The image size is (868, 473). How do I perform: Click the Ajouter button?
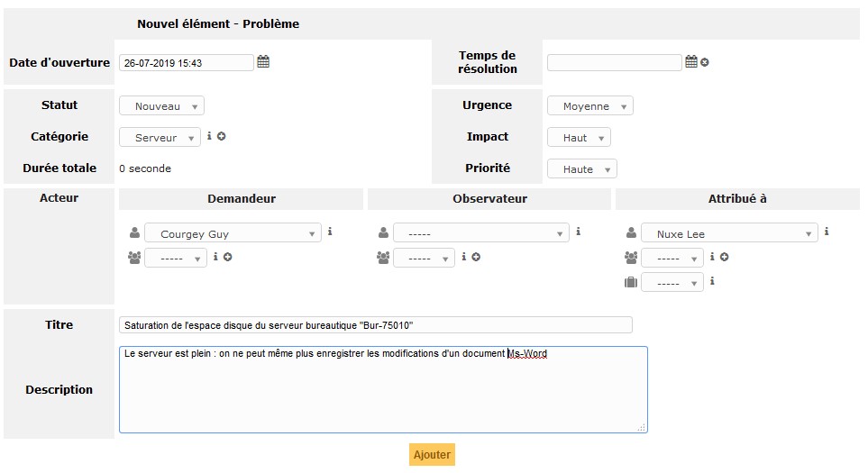point(432,454)
